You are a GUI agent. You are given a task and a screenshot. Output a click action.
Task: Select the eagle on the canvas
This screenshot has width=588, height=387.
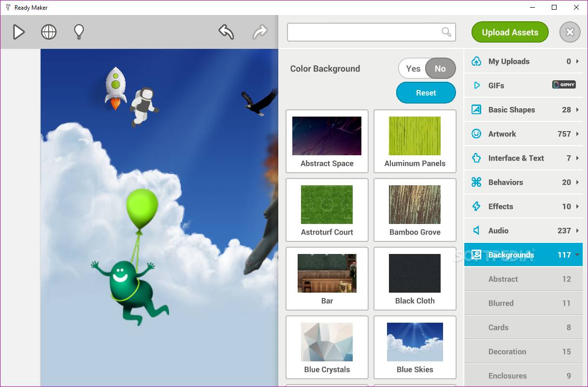(260, 103)
